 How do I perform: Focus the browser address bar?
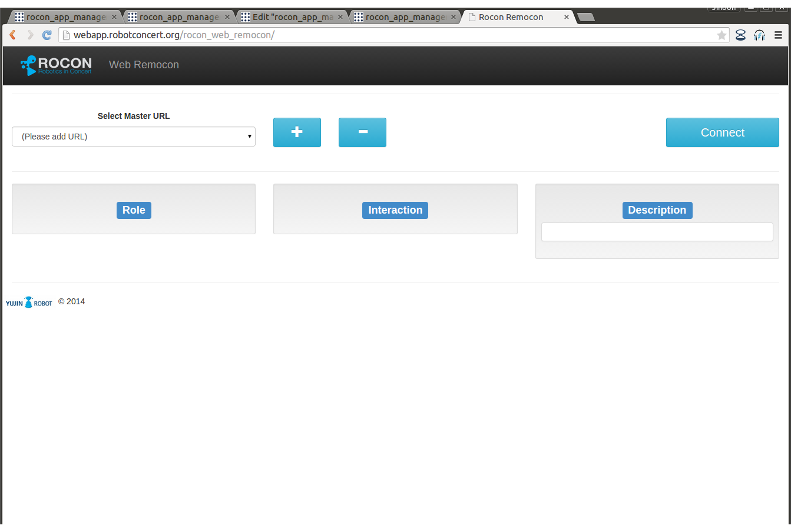click(389, 35)
